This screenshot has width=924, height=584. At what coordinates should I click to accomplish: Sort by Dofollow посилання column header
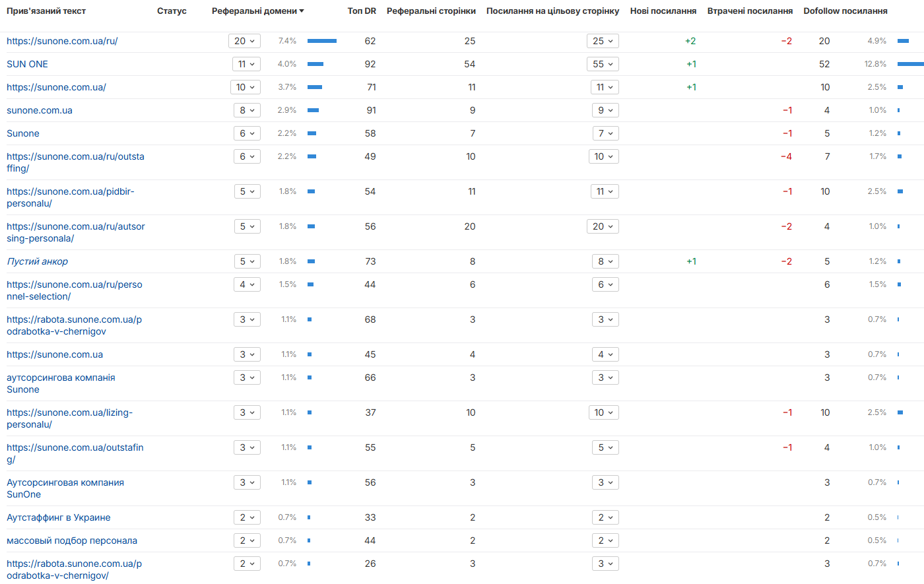845,11
